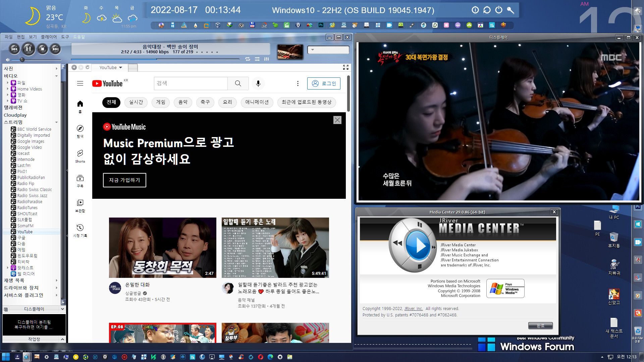Open YouTube Shorts sidebar icon

(80, 156)
